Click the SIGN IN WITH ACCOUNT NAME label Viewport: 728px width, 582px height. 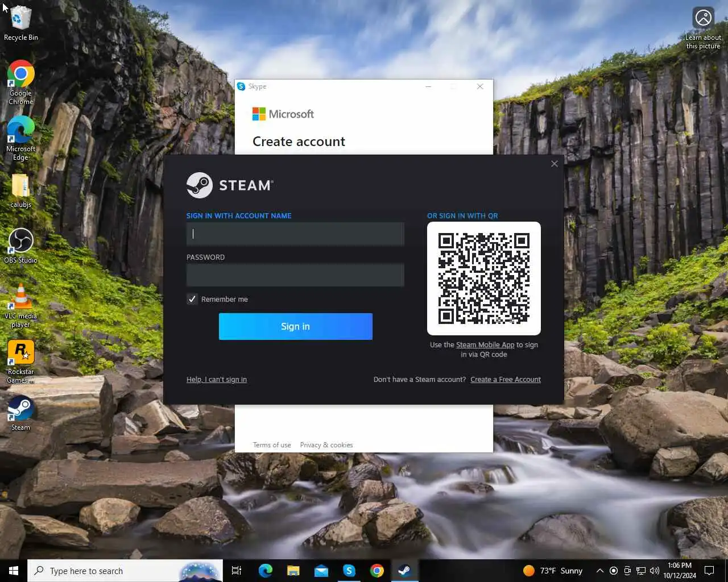239,216
